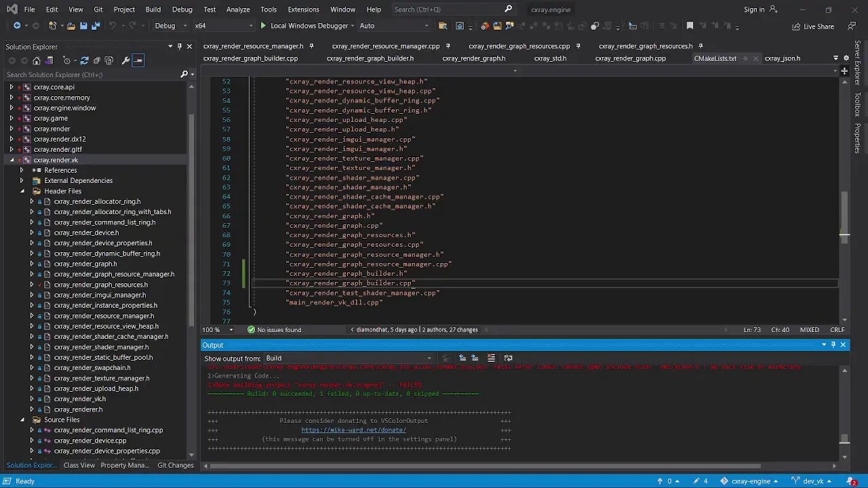Viewport: 868px width, 488px height.
Task: Click Go to Previous Message icon in Output
Action: coord(462,358)
